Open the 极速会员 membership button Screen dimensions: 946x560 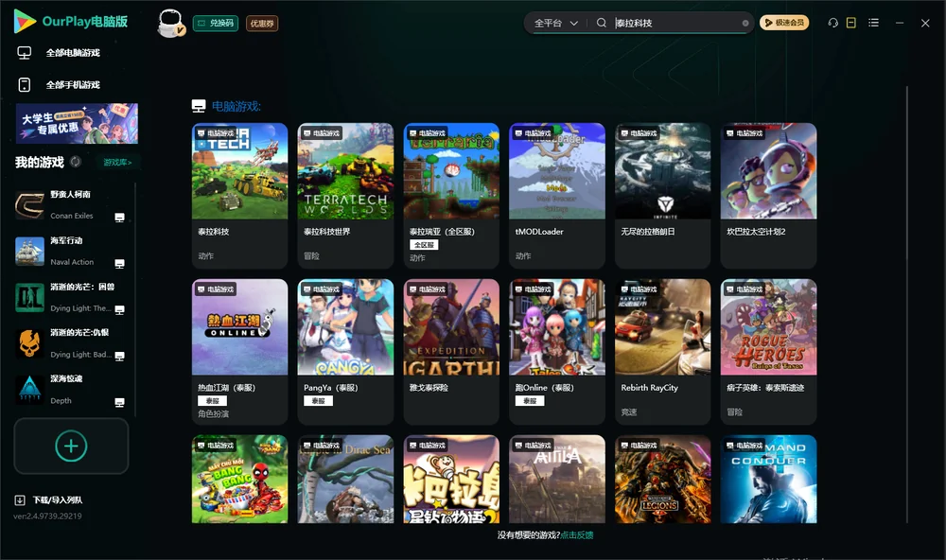784,23
